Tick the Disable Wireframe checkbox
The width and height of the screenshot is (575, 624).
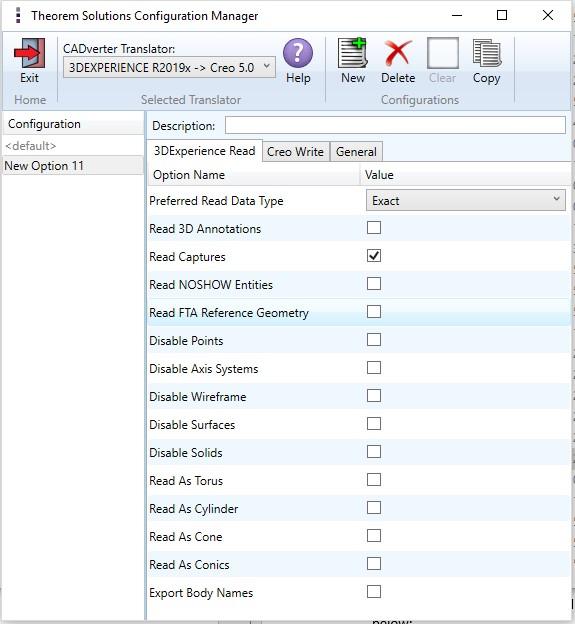pyautogui.click(x=374, y=396)
